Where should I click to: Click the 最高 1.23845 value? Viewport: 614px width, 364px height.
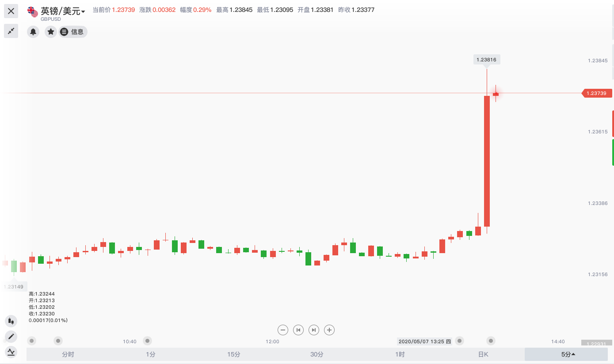click(241, 10)
